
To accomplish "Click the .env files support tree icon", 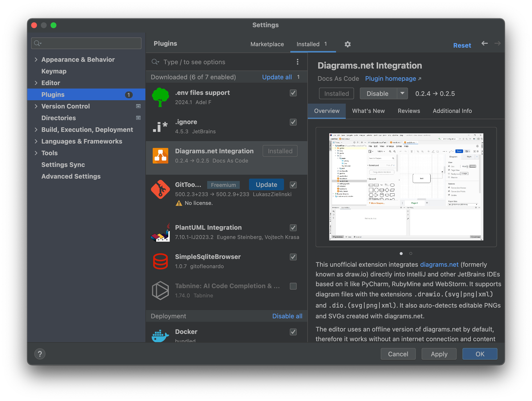I will [x=160, y=97].
